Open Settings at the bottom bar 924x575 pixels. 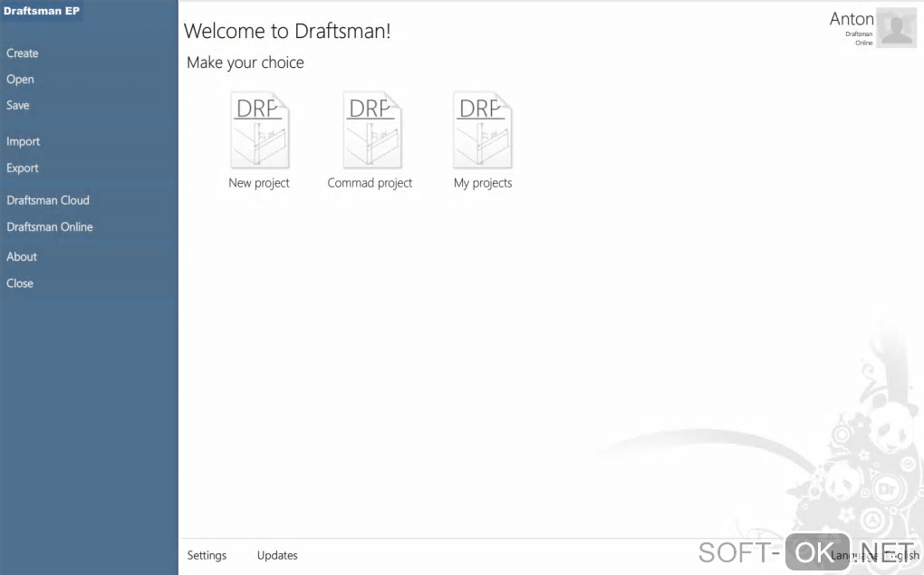click(207, 555)
